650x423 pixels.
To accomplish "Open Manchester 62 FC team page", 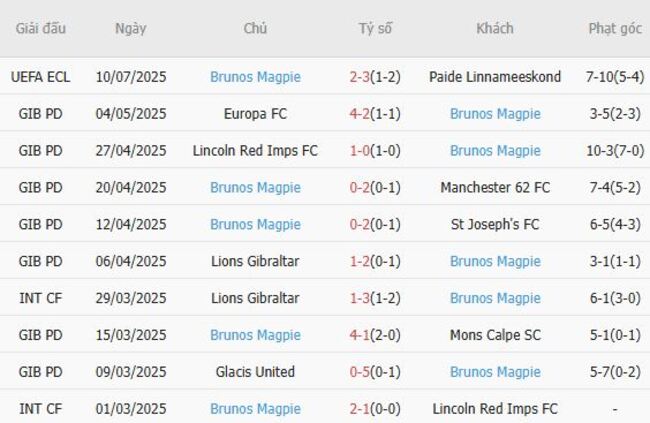I will click(495, 187).
